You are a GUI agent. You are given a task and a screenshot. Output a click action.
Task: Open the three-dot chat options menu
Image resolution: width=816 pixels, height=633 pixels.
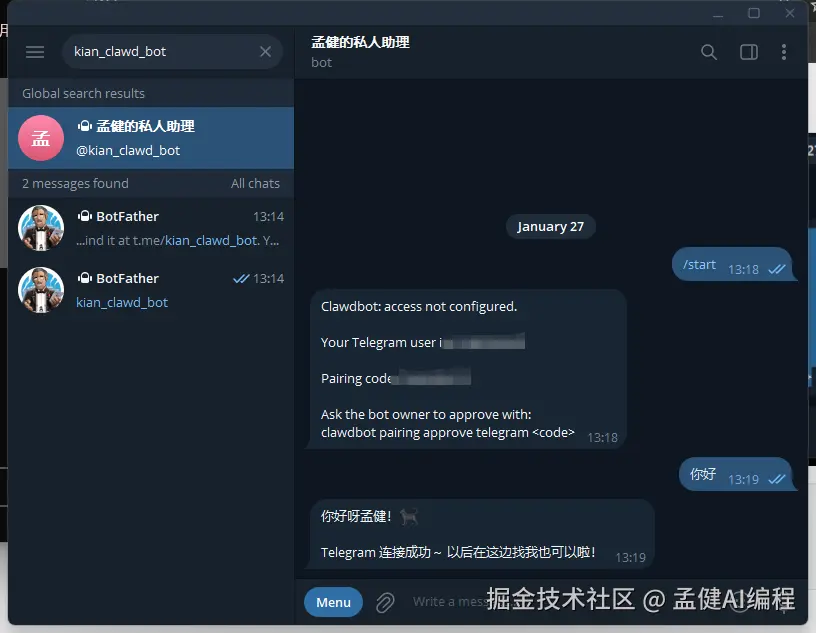point(784,52)
